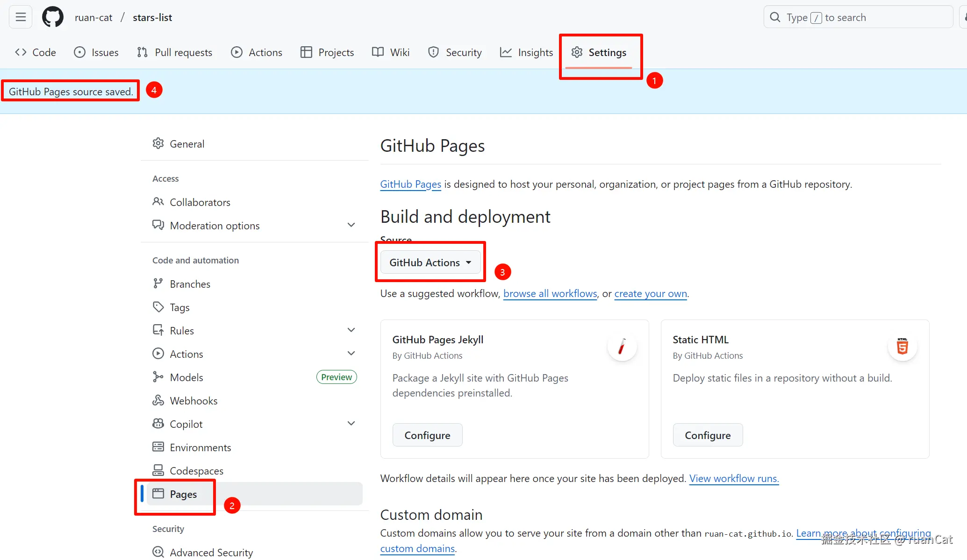Click the HTML5 badge icon
The width and height of the screenshot is (967, 560).
pos(902,347)
